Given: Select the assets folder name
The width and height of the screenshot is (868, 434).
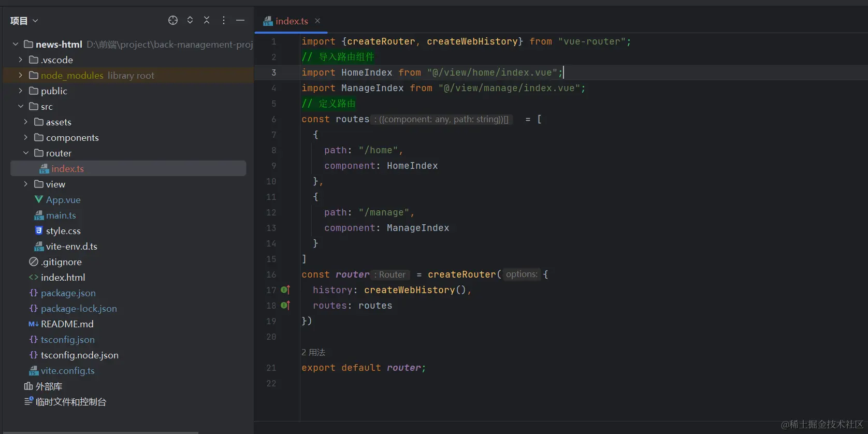Looking at the screenshot, I should (59, 122).
